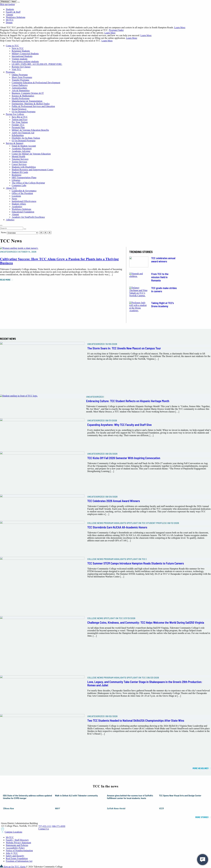This screenshot has width=211, height=868.
Task: Open the Cultivating Success article headline
Action: [x=59, y=261]
